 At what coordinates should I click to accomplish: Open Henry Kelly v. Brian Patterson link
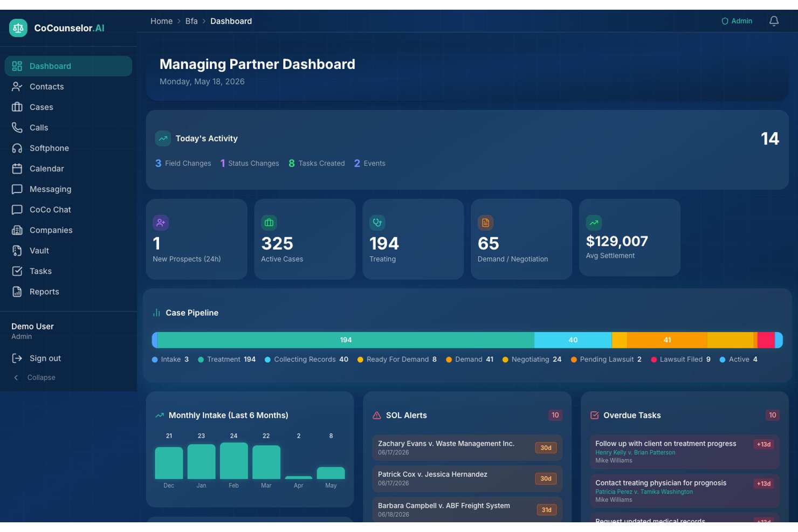tap(635, 453)
